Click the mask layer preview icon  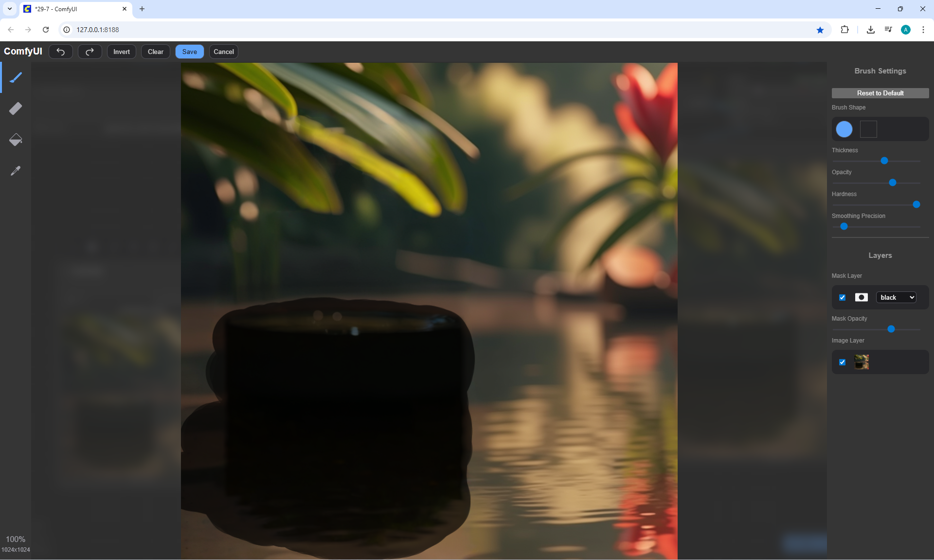pos(861,297)
